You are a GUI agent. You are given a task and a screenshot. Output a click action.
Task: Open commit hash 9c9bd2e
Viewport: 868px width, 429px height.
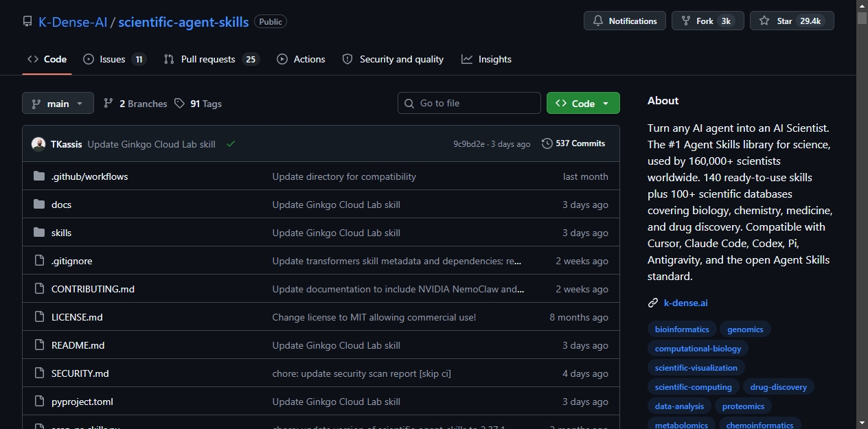(x=469, y=144)
